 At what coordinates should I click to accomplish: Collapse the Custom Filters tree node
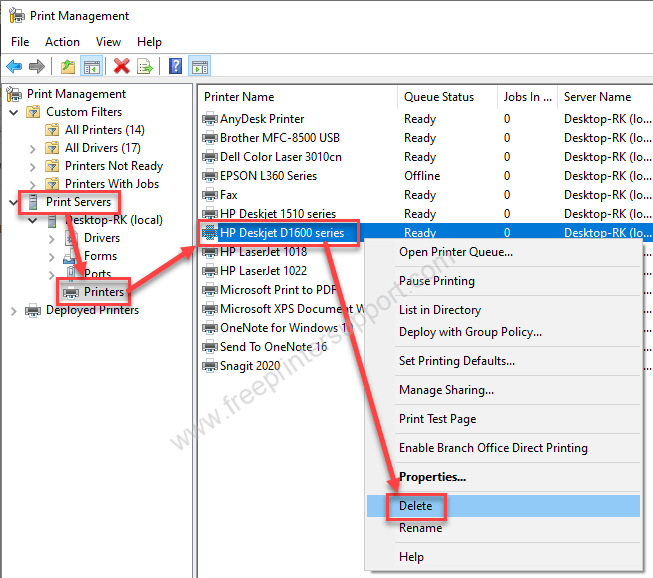[x=14, y=112]
